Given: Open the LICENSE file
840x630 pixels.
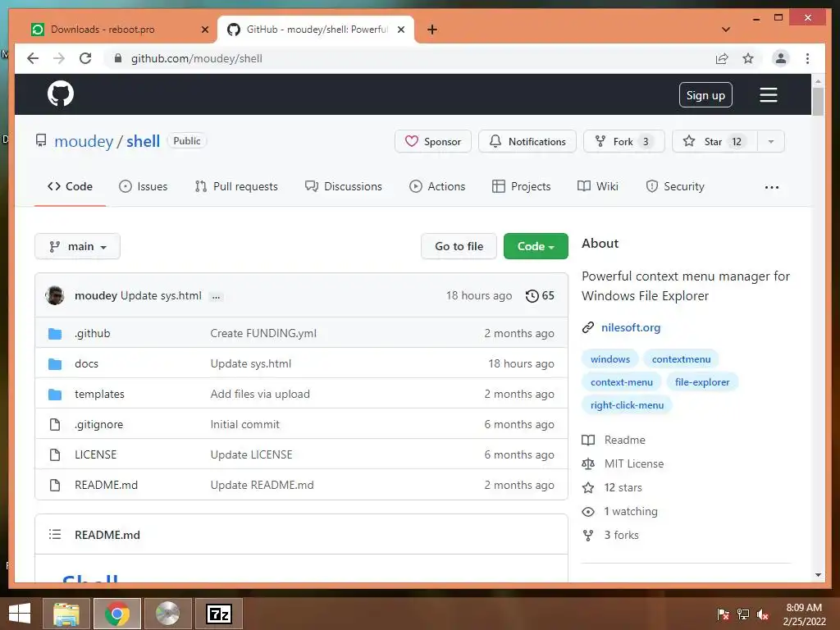Looking at the screenshot, I should (96, 454).
